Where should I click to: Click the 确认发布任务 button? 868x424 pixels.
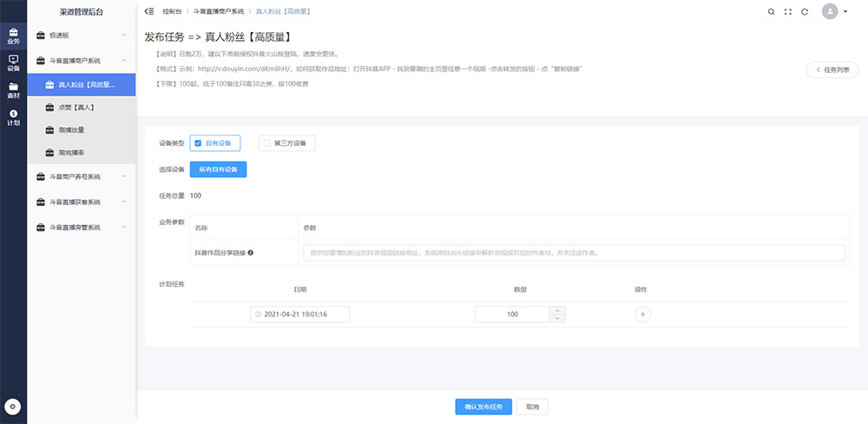point(483,407)
